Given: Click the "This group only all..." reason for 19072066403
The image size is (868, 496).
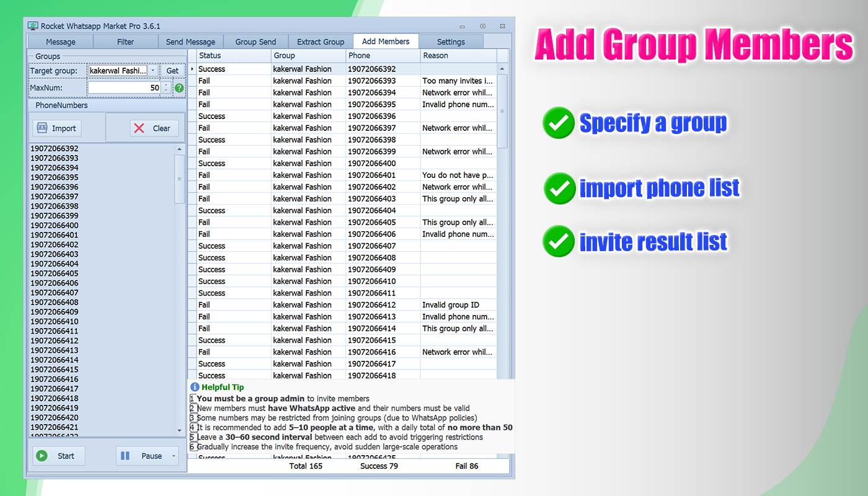Looking at the screenshot, I should (x=458, y=198).
